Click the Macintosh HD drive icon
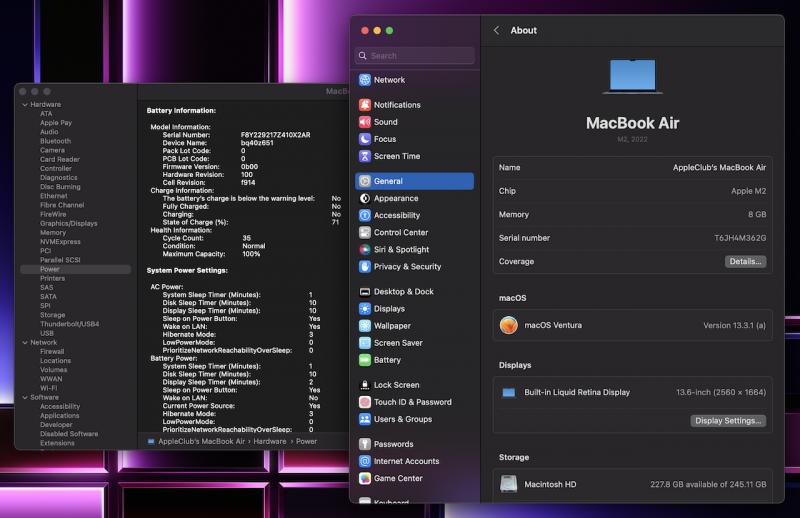The height and width of the screenshot is (518, 800). point(509,484)
